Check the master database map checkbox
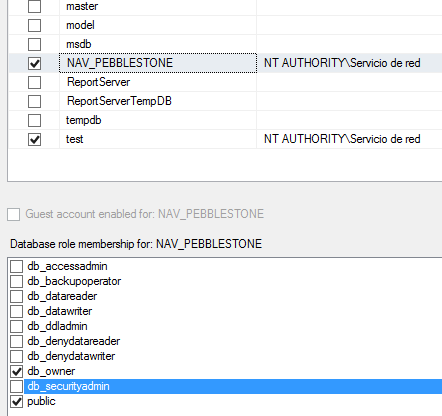The image size is (442, 416). [34, 6]
